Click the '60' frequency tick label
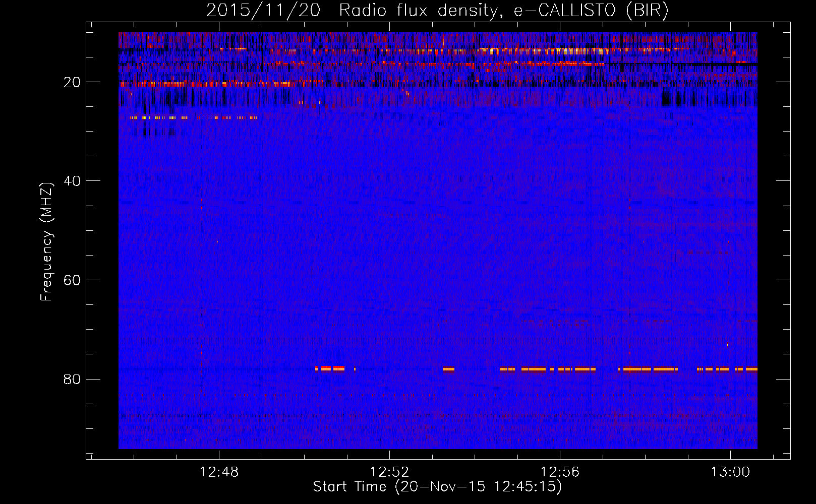The height and width of the screenshot is (504, 816). (72, 280)
